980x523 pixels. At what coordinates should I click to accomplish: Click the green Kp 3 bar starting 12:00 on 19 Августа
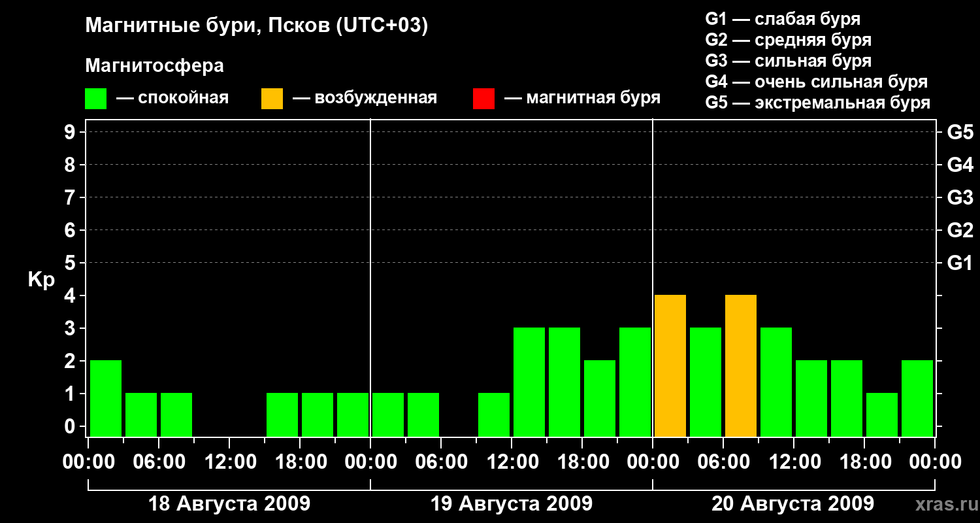coord(529,382)
